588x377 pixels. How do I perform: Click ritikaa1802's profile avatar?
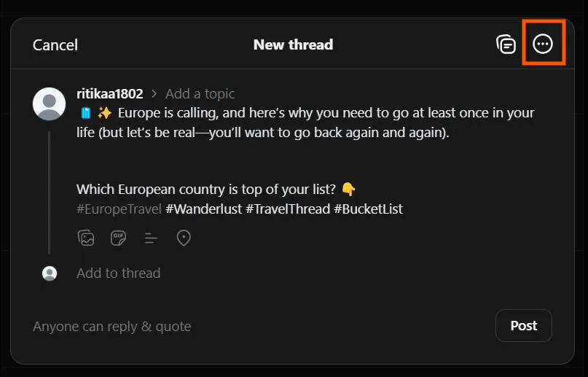[x=49, y=104]
